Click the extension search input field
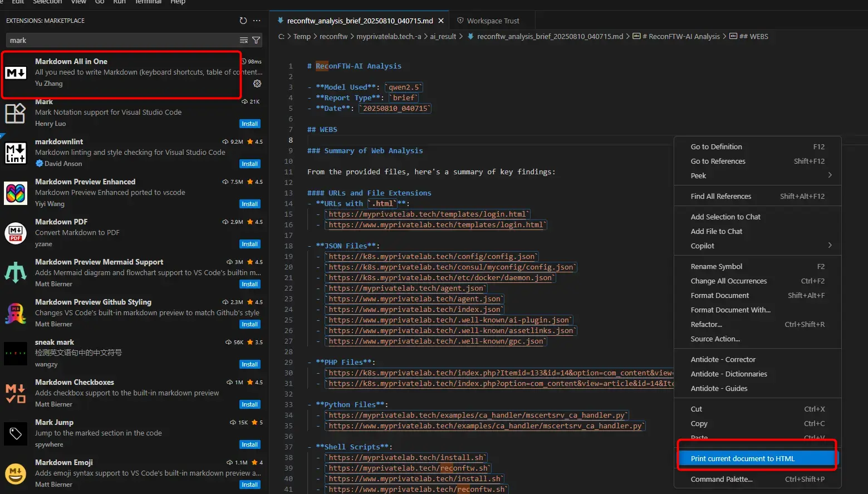The height and width of the screenshot is (494, 868). (122, 40)
